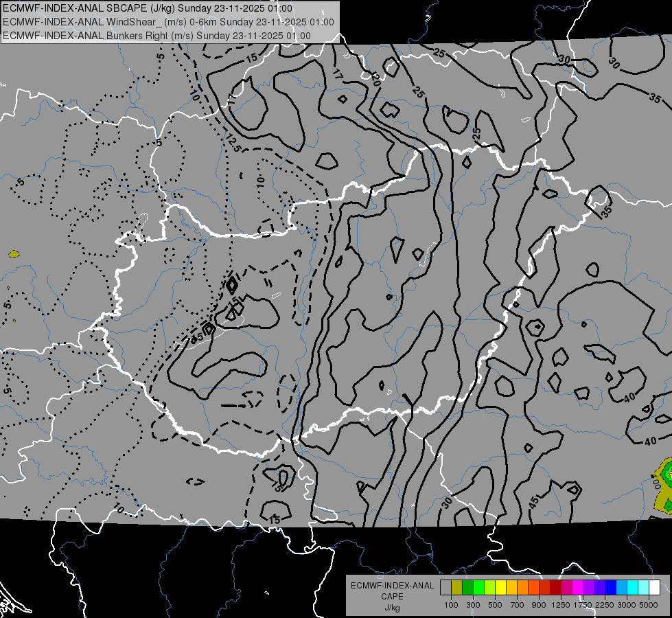Click the SBCAPE title line

pos(148,8)
